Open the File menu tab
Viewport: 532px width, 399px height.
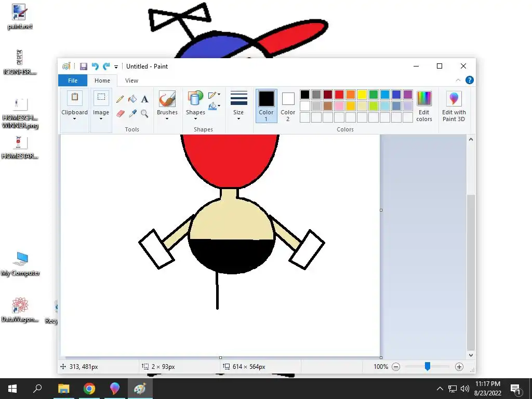pos(73,81)
